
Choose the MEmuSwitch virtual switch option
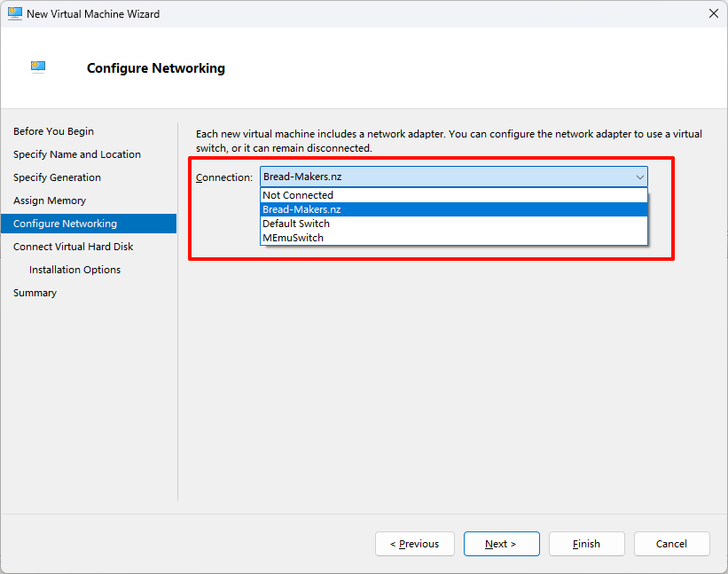[293, 238]
